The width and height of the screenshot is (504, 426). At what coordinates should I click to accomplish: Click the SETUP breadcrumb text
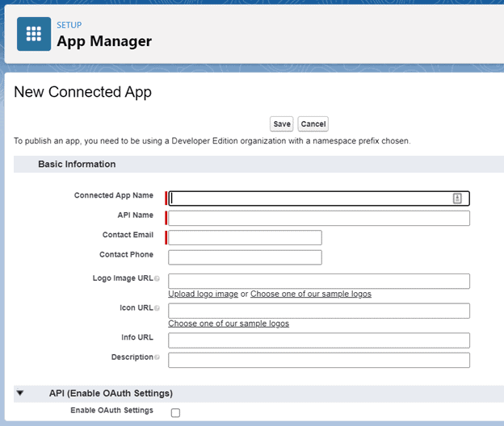pyautogui.click(x=69, y=25)
